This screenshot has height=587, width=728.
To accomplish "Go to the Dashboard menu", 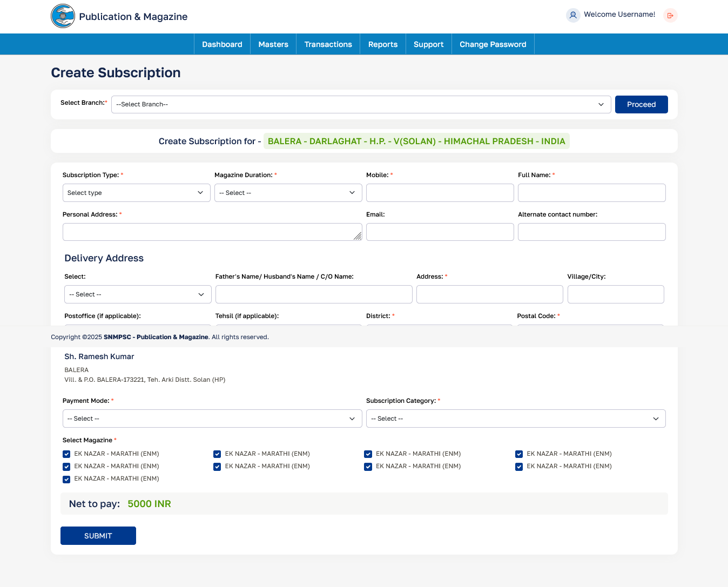I will [x=222, y=44].
